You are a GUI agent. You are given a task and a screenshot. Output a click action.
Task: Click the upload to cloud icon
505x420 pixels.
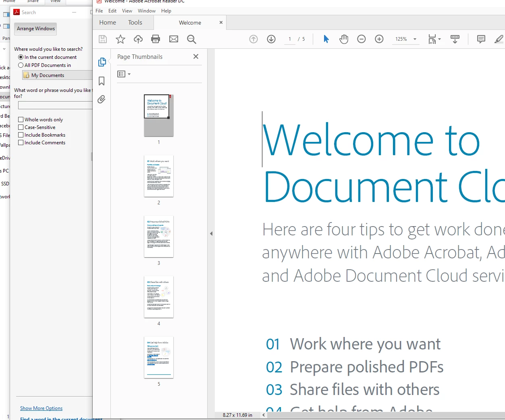pos(138,39)
